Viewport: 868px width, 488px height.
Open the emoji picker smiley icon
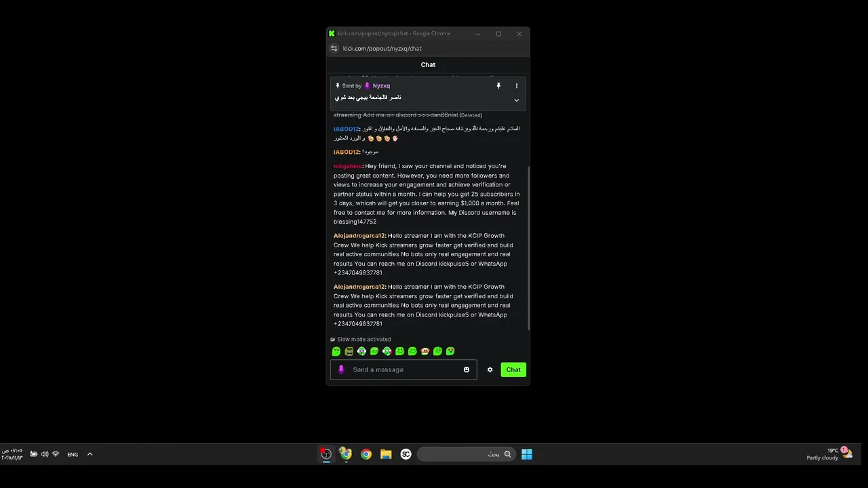(467, 369)
